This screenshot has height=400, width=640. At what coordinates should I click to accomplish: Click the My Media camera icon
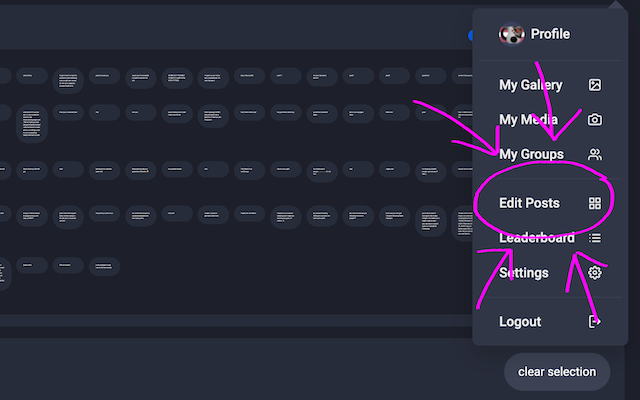(595, 120)
